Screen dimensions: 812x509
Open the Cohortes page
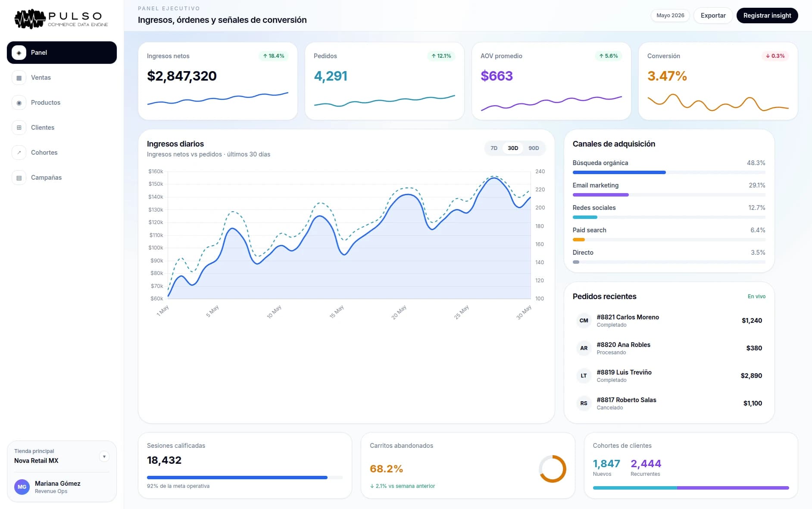coord(62,153)
